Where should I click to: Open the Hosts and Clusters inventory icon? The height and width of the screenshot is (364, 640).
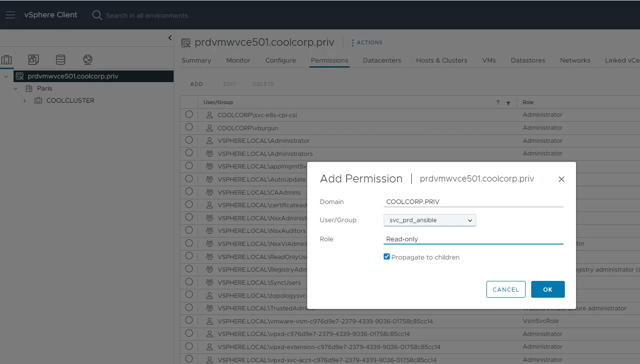click(7, 59)
